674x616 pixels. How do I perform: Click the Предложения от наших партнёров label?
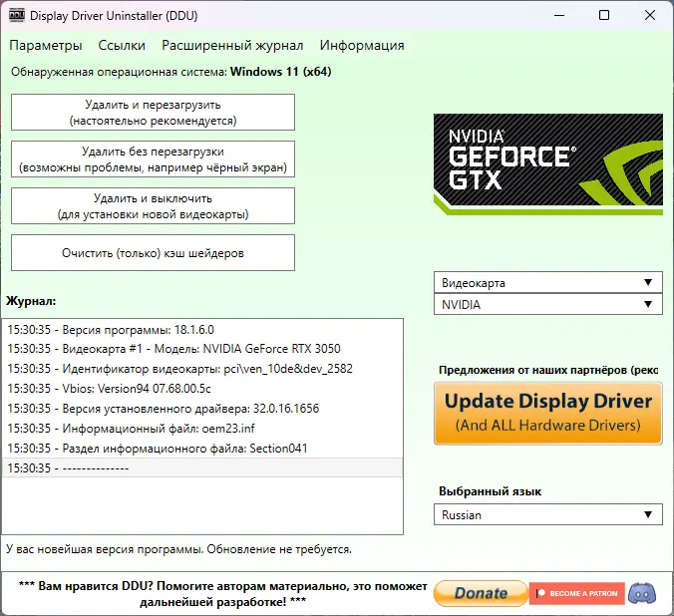(548, 370)
